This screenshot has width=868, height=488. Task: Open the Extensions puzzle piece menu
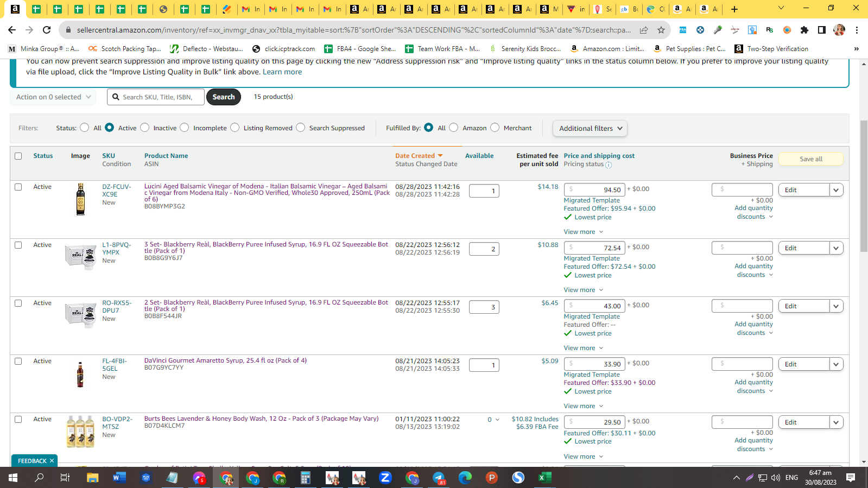point(804,30)
